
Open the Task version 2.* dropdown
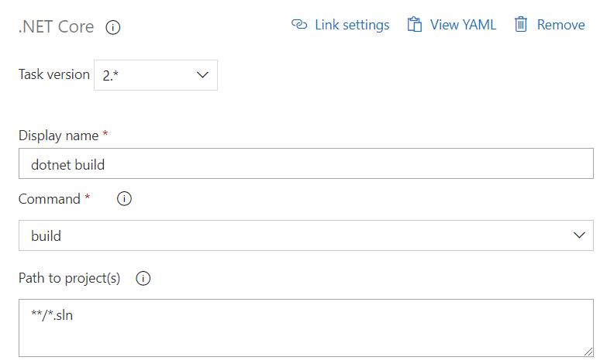point(156,75)
